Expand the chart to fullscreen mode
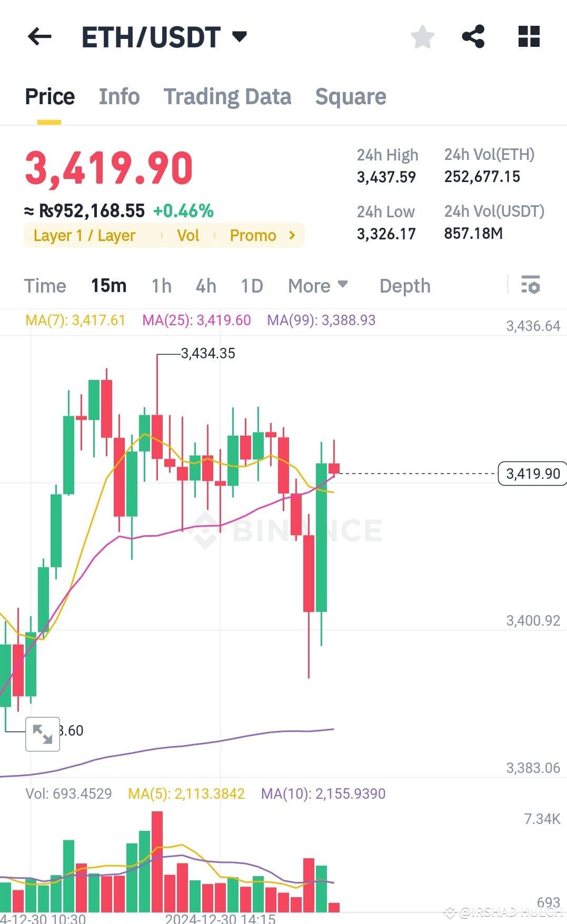 pos(42,734)
